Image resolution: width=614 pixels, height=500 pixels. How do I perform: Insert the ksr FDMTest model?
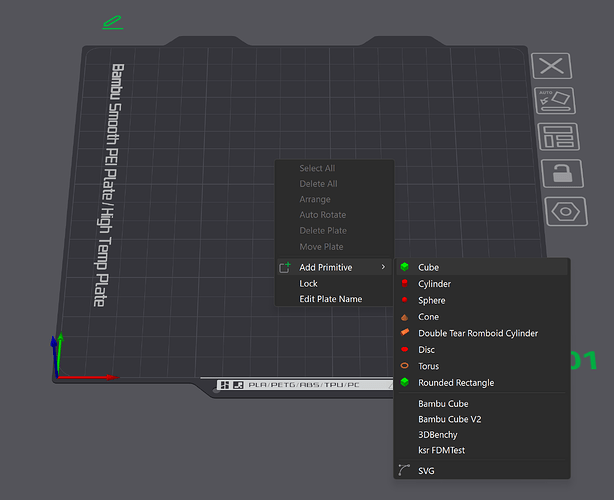[x=482, y=450]
